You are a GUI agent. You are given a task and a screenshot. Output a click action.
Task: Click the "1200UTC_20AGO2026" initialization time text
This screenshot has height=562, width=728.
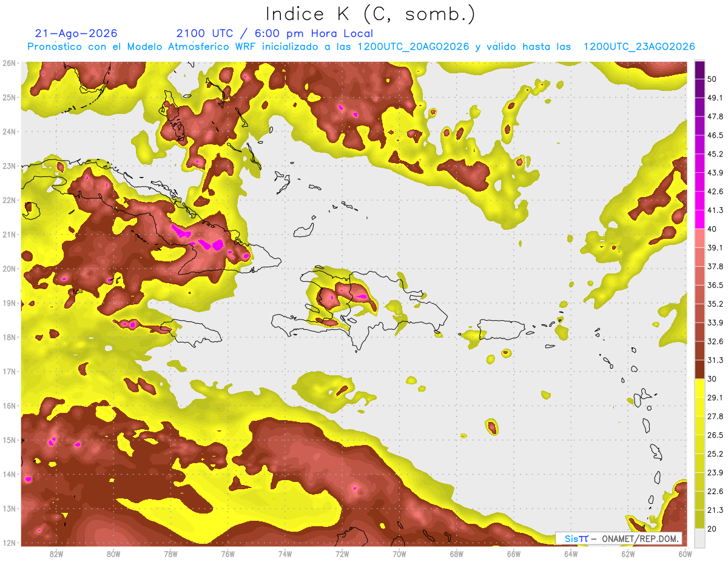click(413, 47)
